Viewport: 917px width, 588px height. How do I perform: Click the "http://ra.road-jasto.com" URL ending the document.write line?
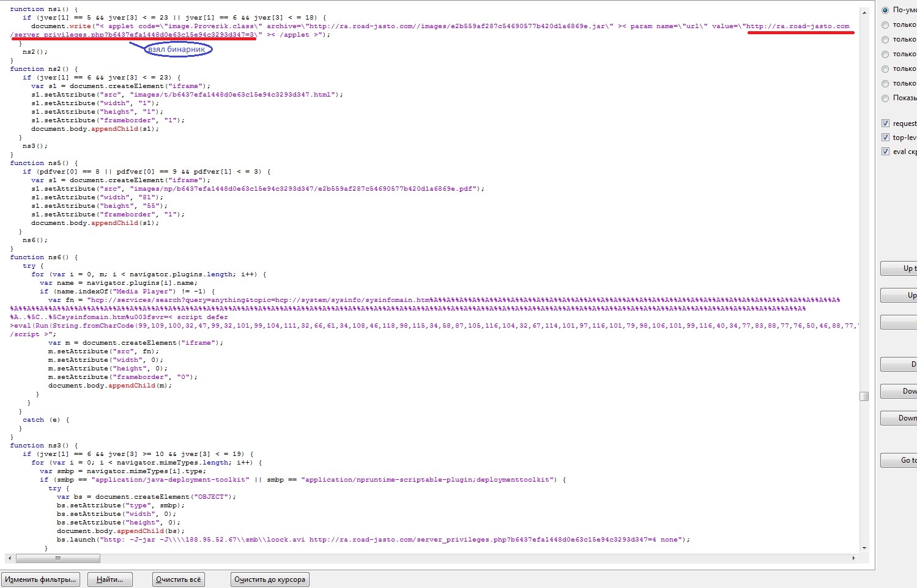(x=798, y=26)
